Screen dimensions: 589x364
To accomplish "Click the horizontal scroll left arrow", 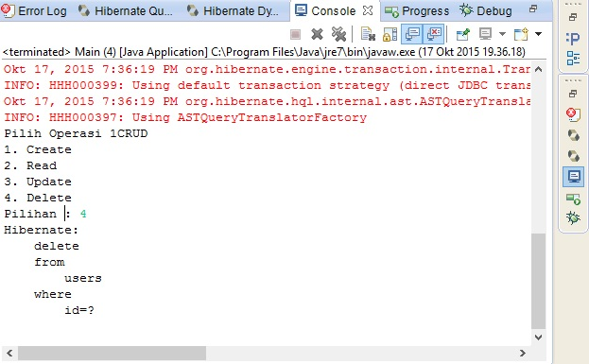I will pos(9,353).
